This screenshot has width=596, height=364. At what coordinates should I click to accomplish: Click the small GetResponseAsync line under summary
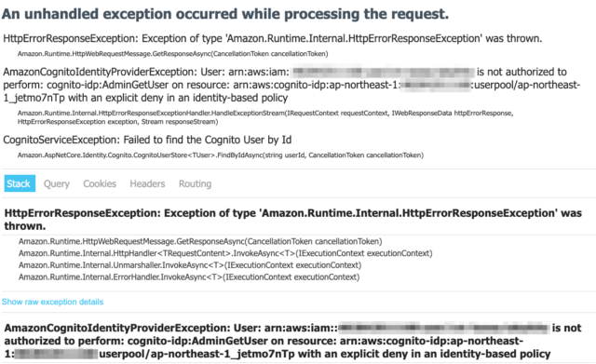click(x=173, y=54)
